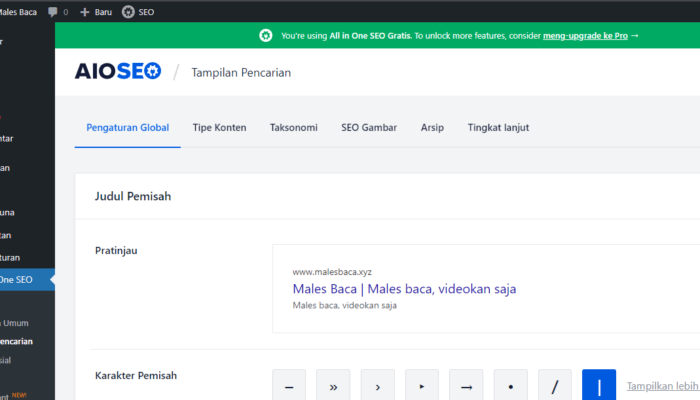Click the Tampilkan lebih link
The image size is (700, 400).
click(x=662, y=386)
